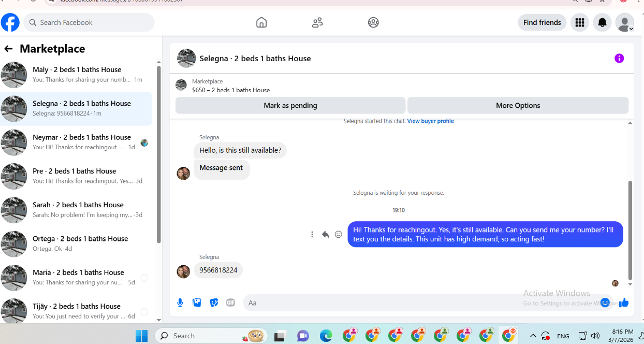
Task: Open the Maly conversation
Action: 77,75
